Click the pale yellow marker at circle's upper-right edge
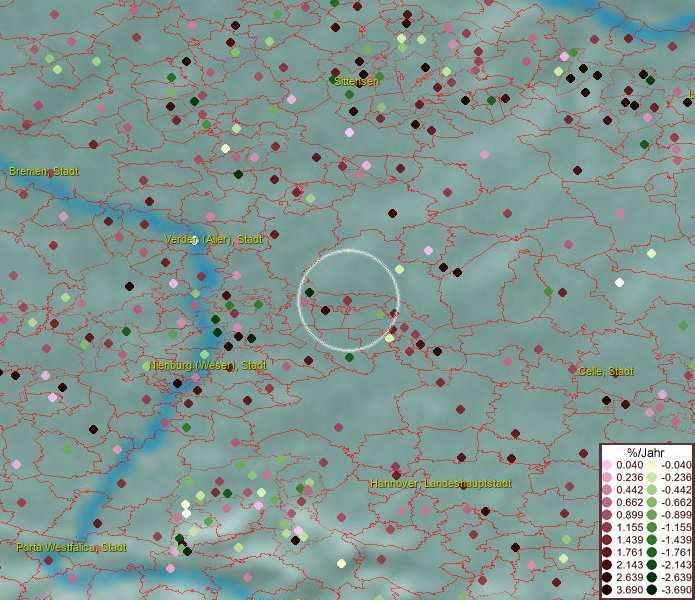This screenshot has height=600, width=695. [x=399, y=269]
